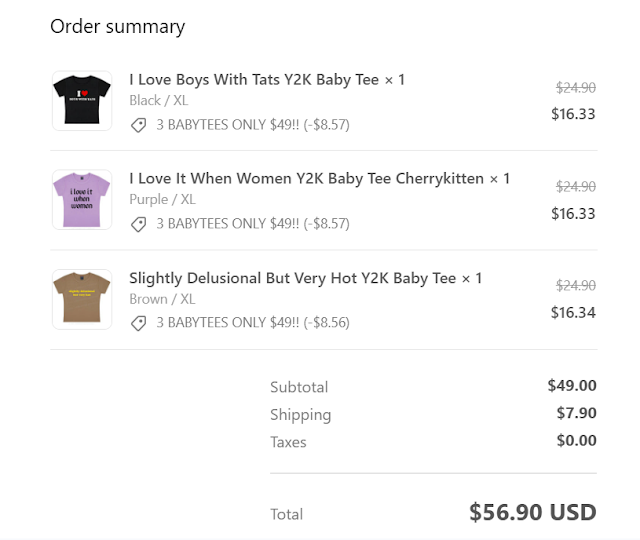Click the $16.34 discounted price
640x540 pixels.
[x=573, y=312]
